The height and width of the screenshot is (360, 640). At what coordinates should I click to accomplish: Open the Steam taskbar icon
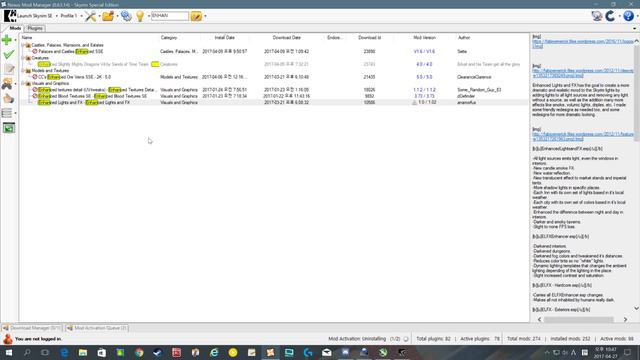pyautogui.click(x=158, y=352)
